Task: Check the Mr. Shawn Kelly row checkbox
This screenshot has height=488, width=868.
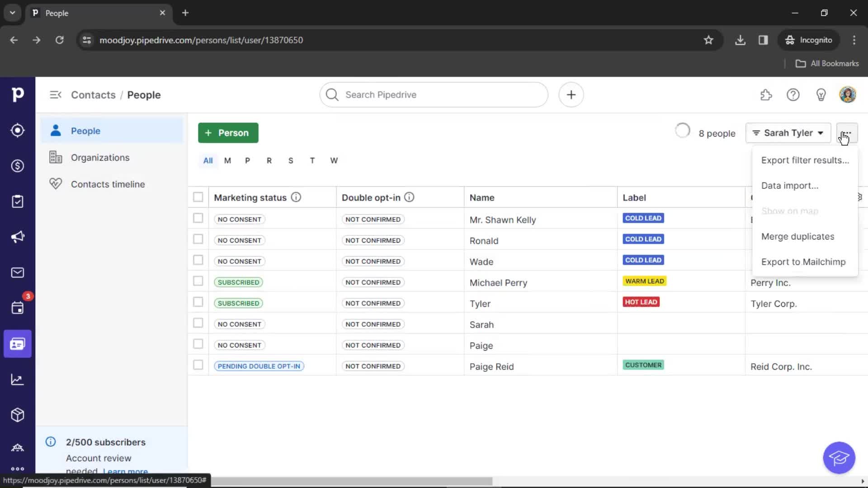Action: click(x=198, y=218)
